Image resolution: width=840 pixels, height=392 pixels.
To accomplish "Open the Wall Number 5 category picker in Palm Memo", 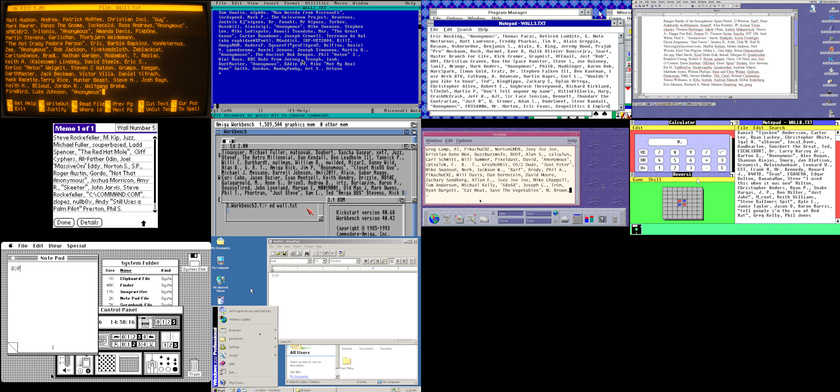I will click(137, 128).
